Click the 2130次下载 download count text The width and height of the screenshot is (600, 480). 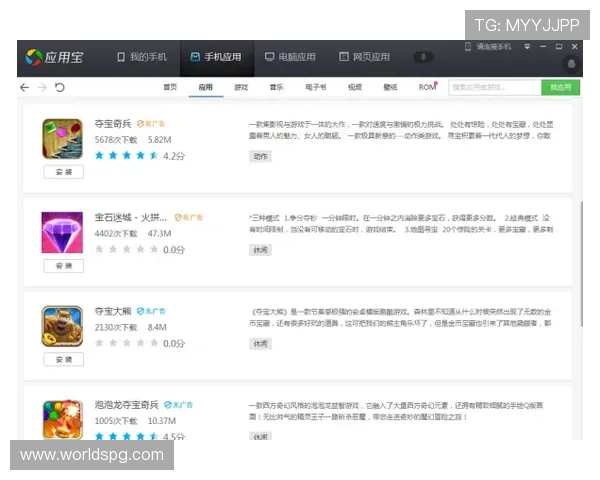116,328
